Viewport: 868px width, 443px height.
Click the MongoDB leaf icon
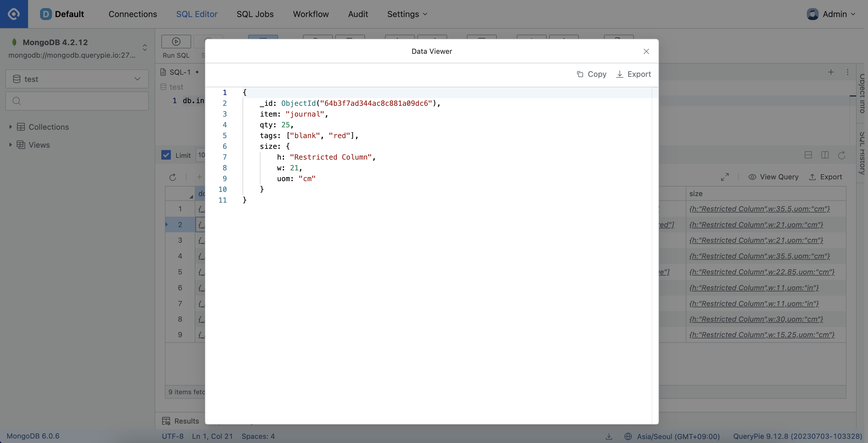pos(14,42)
